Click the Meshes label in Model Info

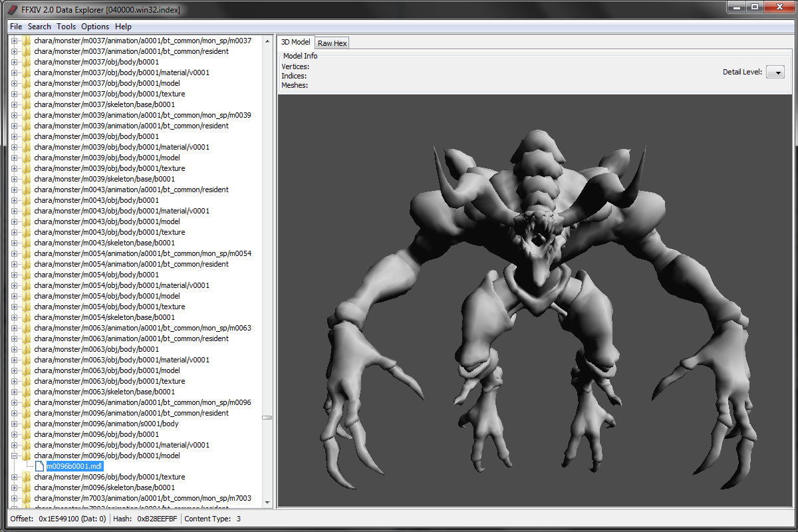point(295,85)
